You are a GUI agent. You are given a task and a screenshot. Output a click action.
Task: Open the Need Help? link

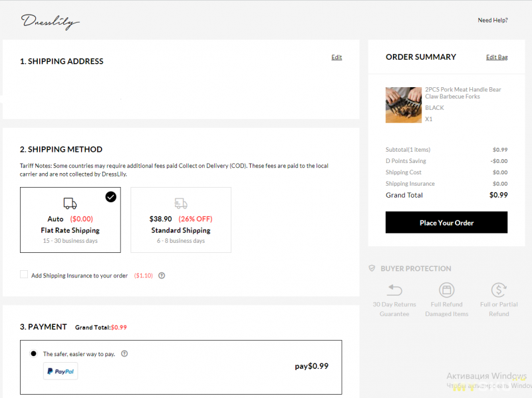click(x=493, y=21)
